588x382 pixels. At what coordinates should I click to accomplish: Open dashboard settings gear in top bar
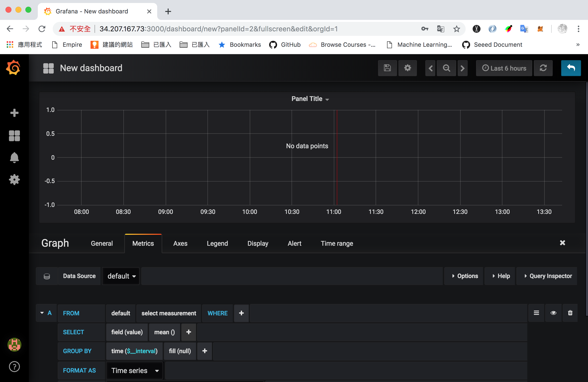coord(407,68)
